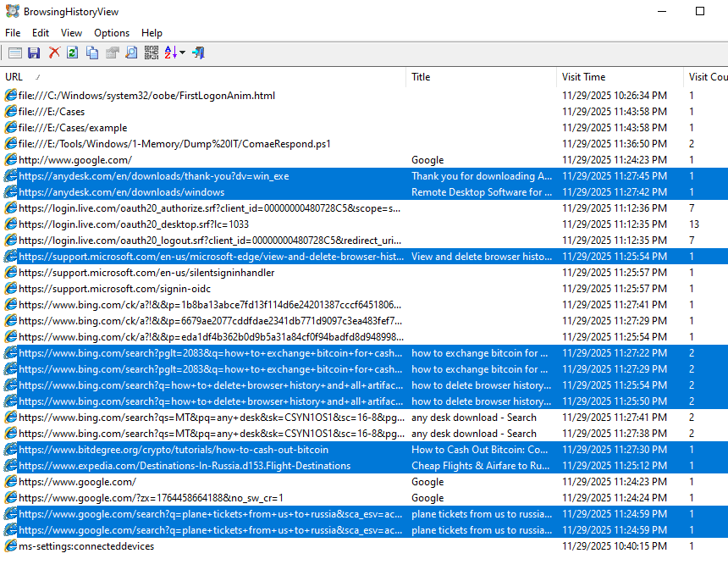Open the Properties window from the toolbar
728x570 pixels.
pos(14,53)
